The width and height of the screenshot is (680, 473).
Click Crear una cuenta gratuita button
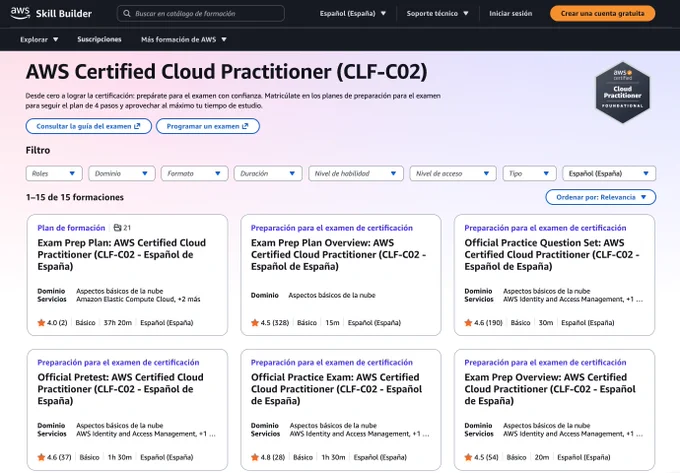[602, 13]
